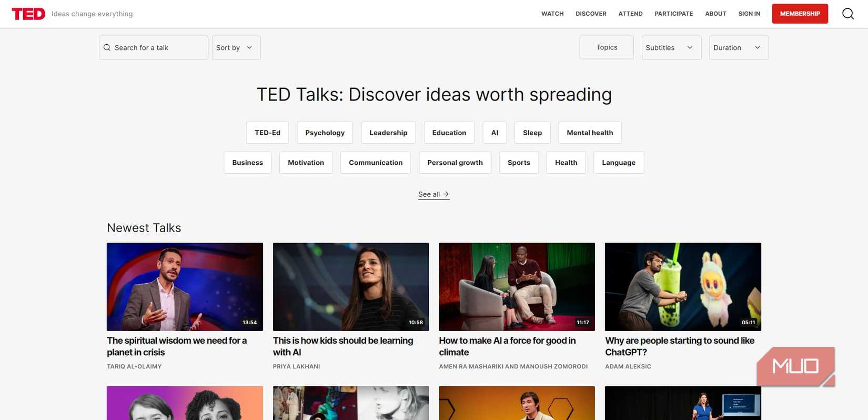Click the 10:58 duration badge
This screenshot has width=868, height=420.
pos(416,323)
